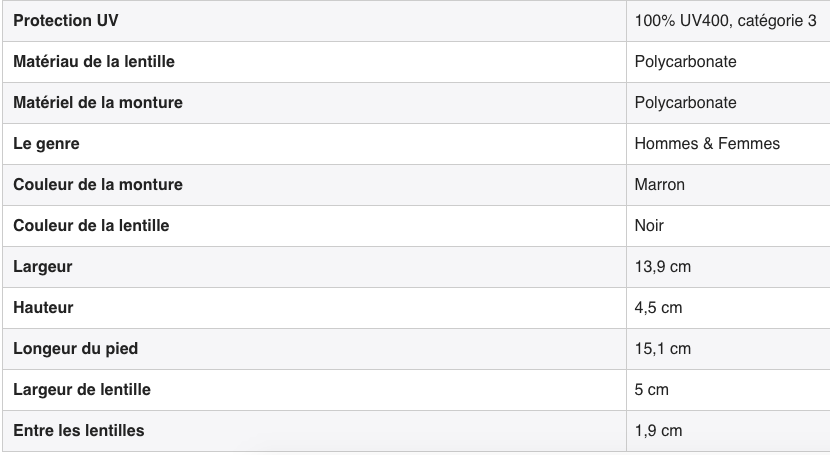Select the "100% UV400, catégorie 3" value
830x455 pixels.
(x=725, y=21)
